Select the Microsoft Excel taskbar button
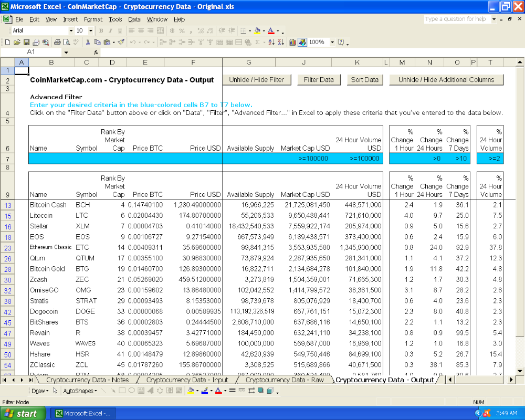 [83, 414]
